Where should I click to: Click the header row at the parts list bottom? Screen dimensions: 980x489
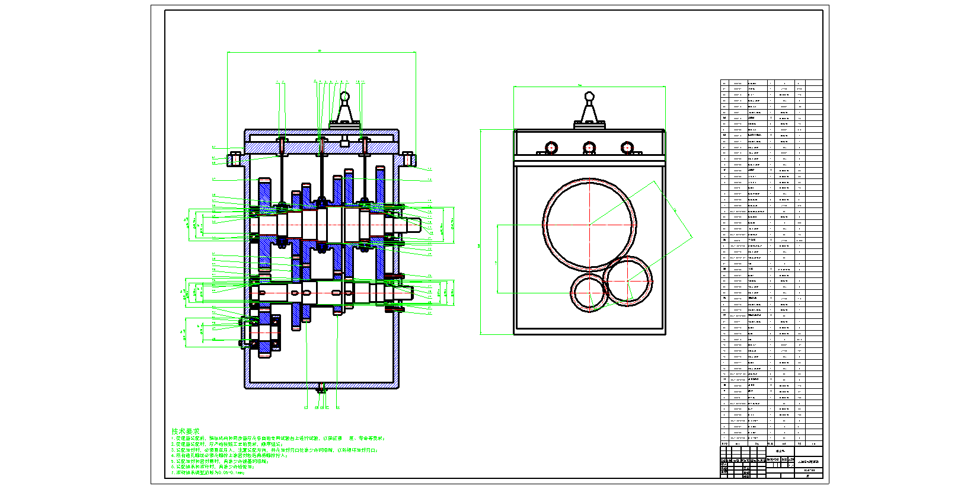coord(771,443)
